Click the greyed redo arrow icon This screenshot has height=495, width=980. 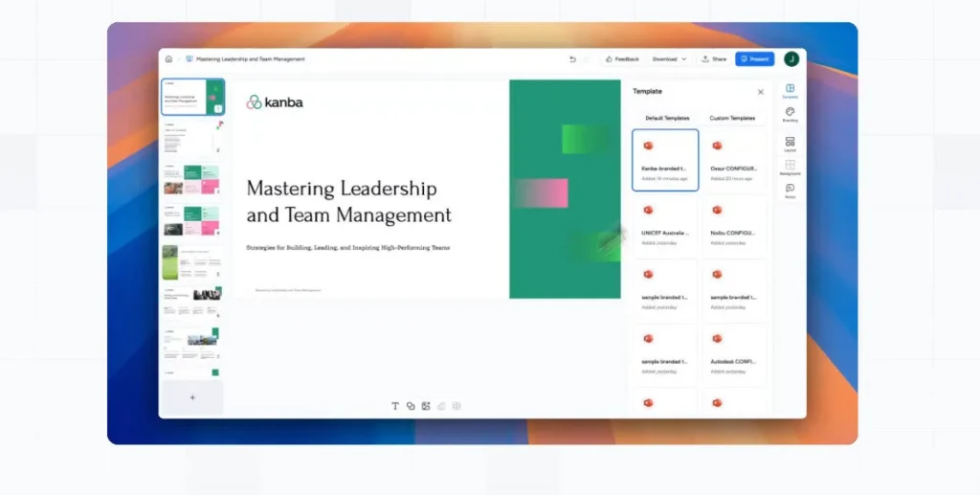587,58
